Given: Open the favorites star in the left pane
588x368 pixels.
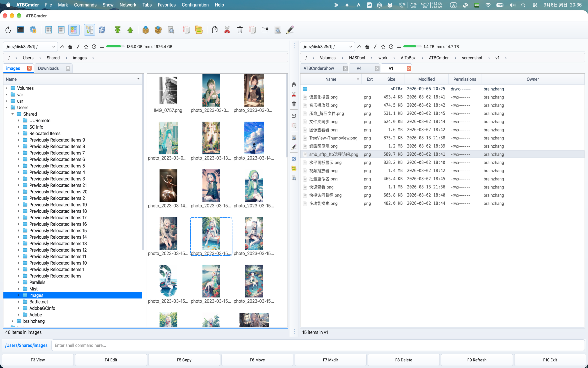Looking at the screenshot, I should click(x=86, y=47).
